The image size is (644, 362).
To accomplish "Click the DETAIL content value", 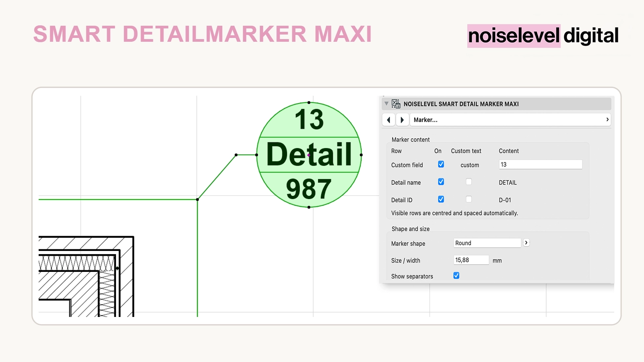I will (x=508, y=183).
